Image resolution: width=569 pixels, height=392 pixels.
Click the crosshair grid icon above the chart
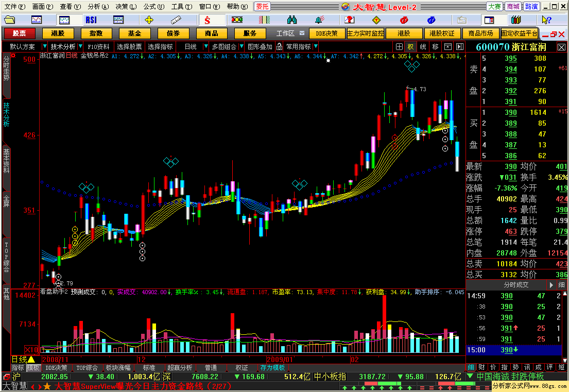(399, 46)
